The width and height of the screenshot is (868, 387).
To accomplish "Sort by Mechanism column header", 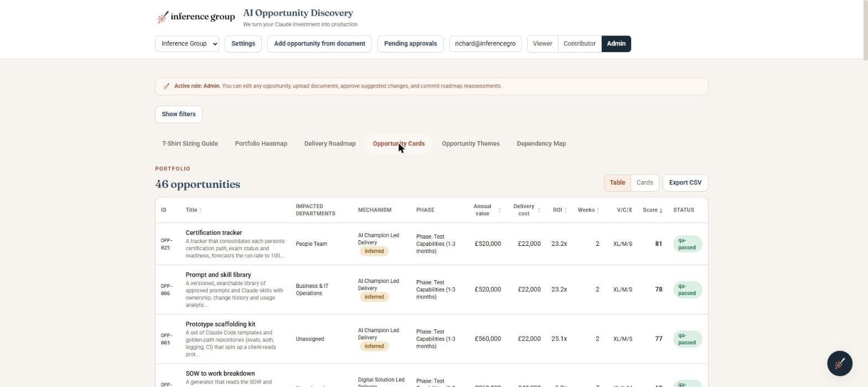I will [x=375, y=210].
